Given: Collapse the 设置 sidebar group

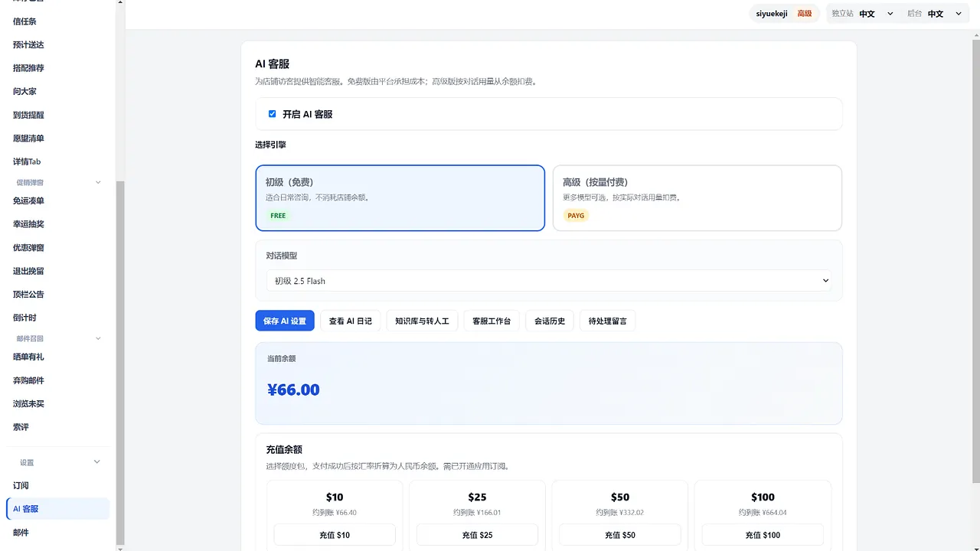Looking at the screenshot, I should coord(58,462).
